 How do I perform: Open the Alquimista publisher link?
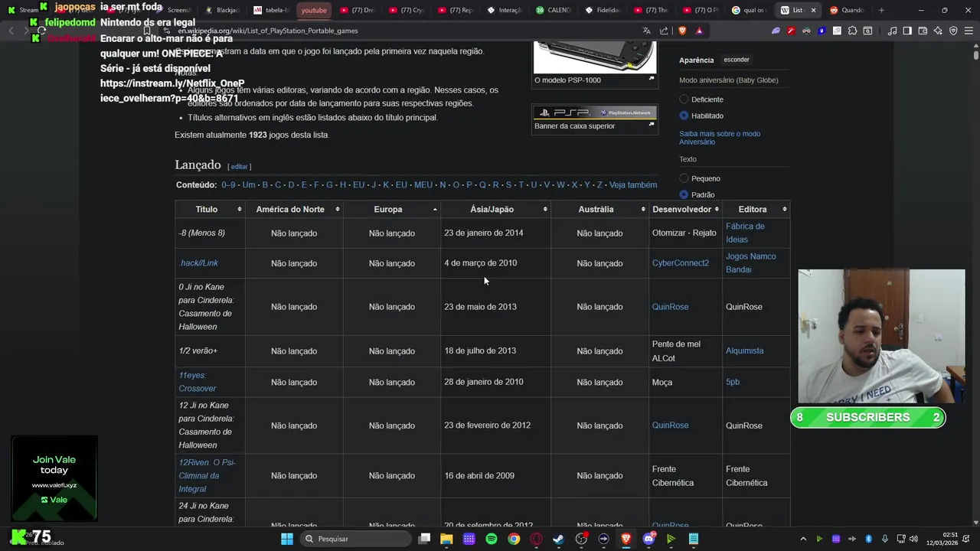[x=744, y=350]
